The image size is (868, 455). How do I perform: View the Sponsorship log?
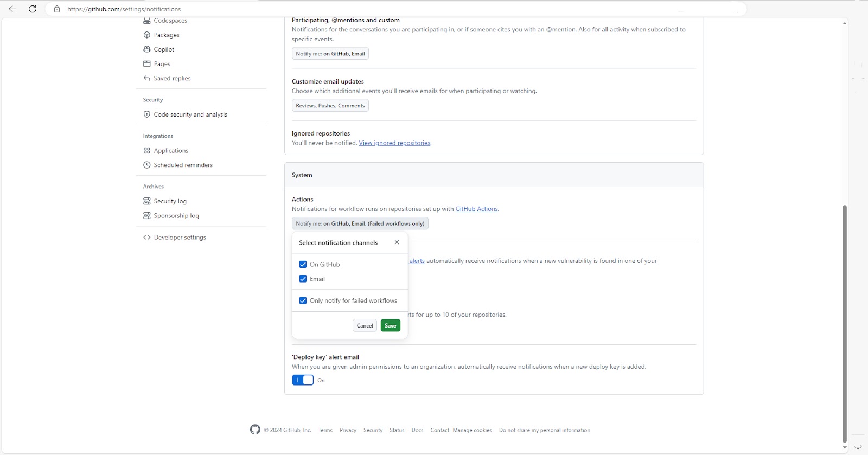click(176, 216)
